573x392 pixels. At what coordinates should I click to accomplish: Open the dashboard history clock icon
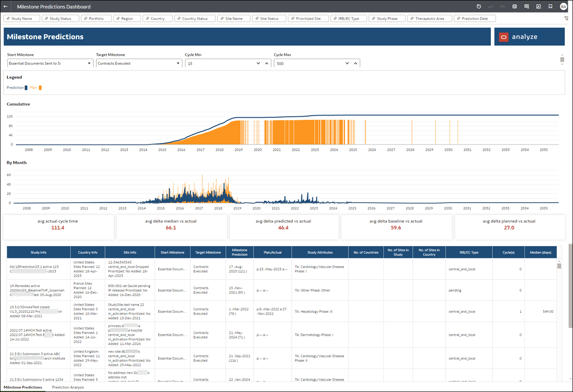[479, 6]
